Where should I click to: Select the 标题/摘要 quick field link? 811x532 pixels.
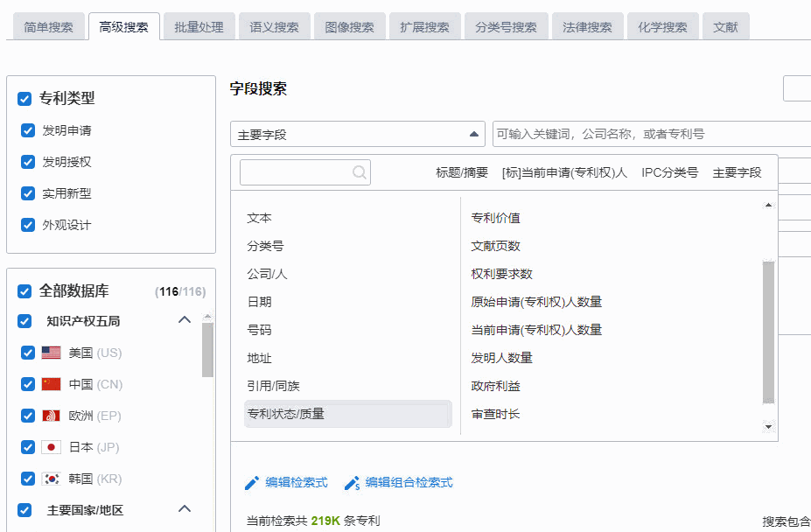click(462, 172)
